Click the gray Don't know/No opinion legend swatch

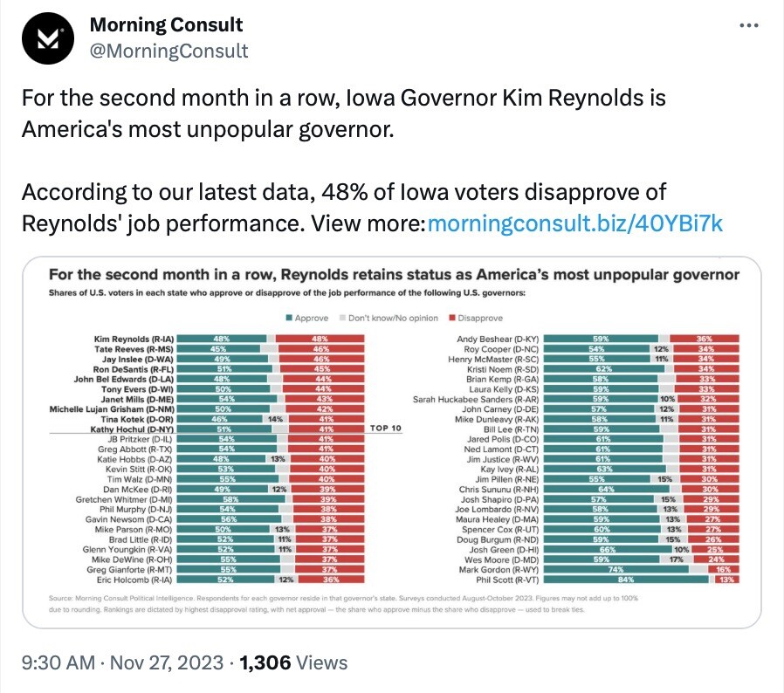(x=342, y=318)
